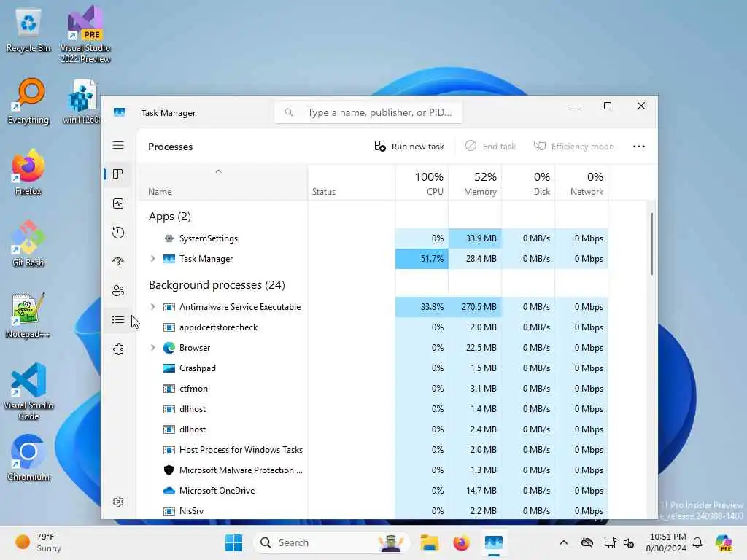Select the Processes page icon in sidebar
The image size is (747, 560).
(118, 174)
